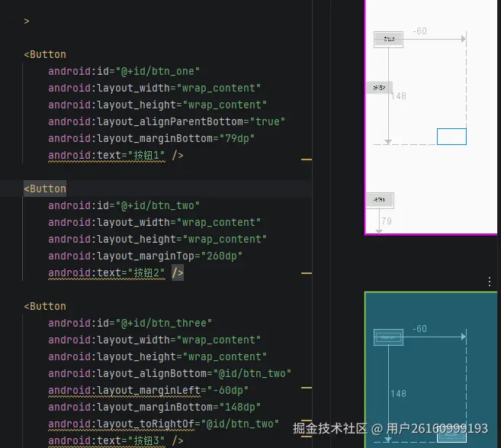Click the layout_marginBottom="79dp" attribute

click(x=152, y=138)
